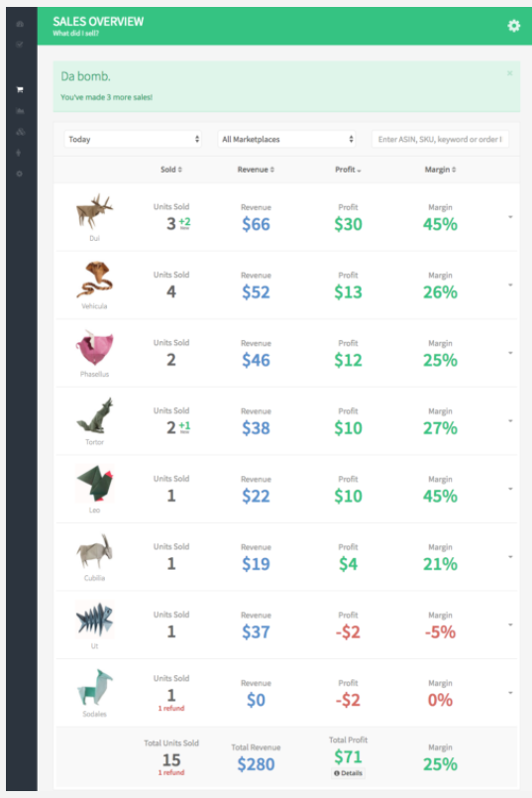Focus the ASIN, SKU, keyword search field
This screenshot has width=532, height=798.
pos(441,139)
